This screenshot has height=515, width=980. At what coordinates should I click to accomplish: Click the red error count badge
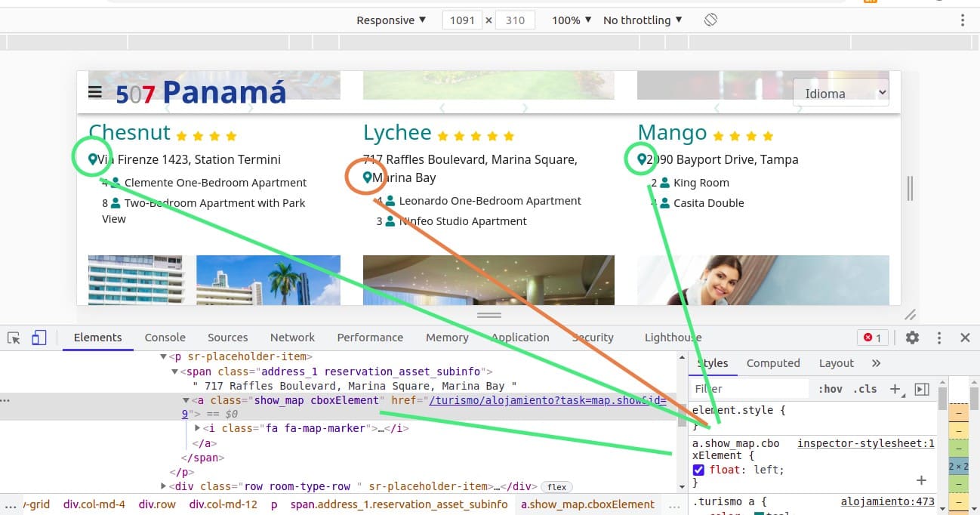(872, 338)
